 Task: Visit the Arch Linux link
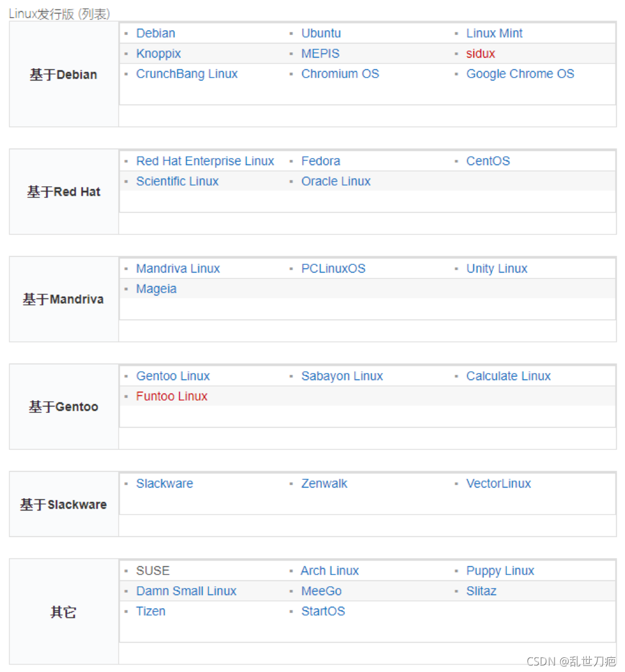(330, 571)
